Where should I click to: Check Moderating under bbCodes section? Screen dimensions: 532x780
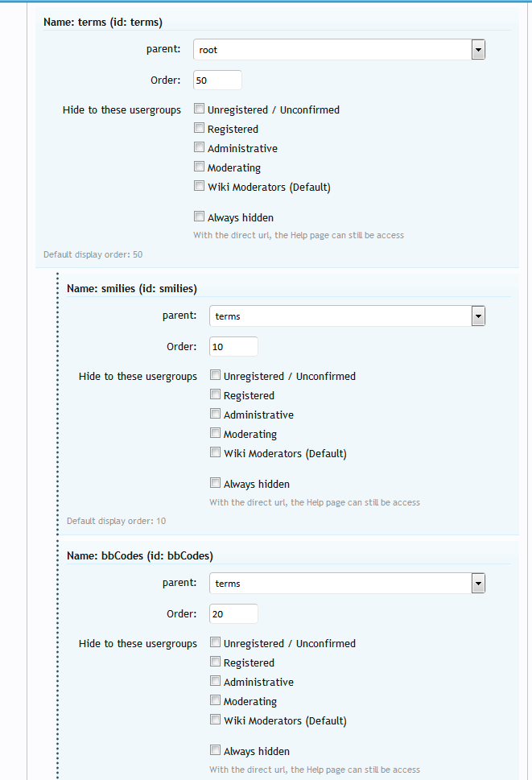(x=215, y=700)
